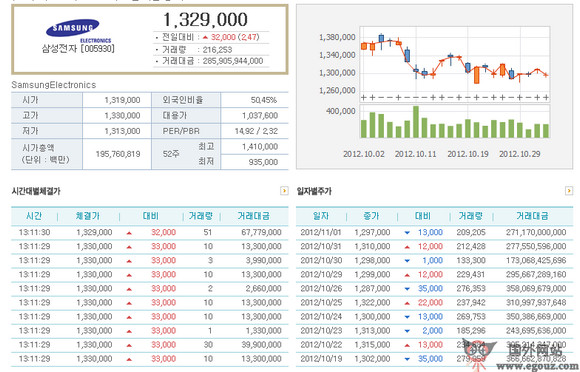The width and height of the screenshot is (580, 372).
Task: Click the 저가 value 1,313,000
Action: (x=122, y=131)
